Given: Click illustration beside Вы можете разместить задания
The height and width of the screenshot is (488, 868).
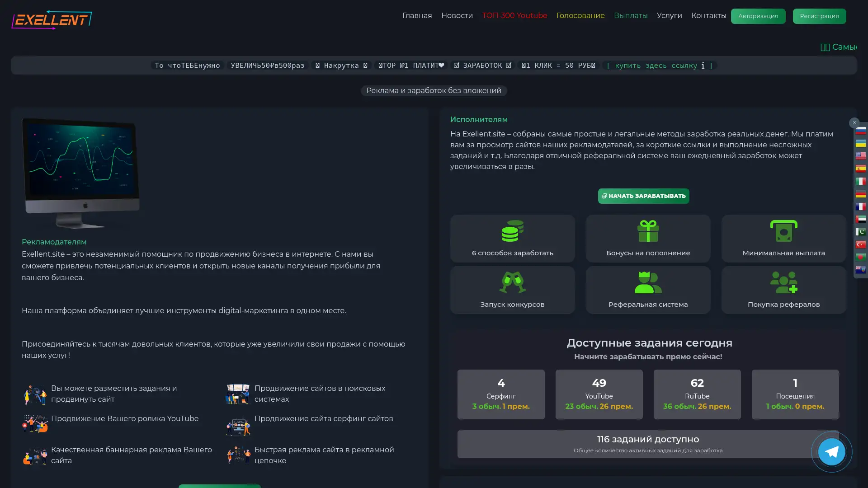Looking at the screenshot, I should click(x=35, y=395).
